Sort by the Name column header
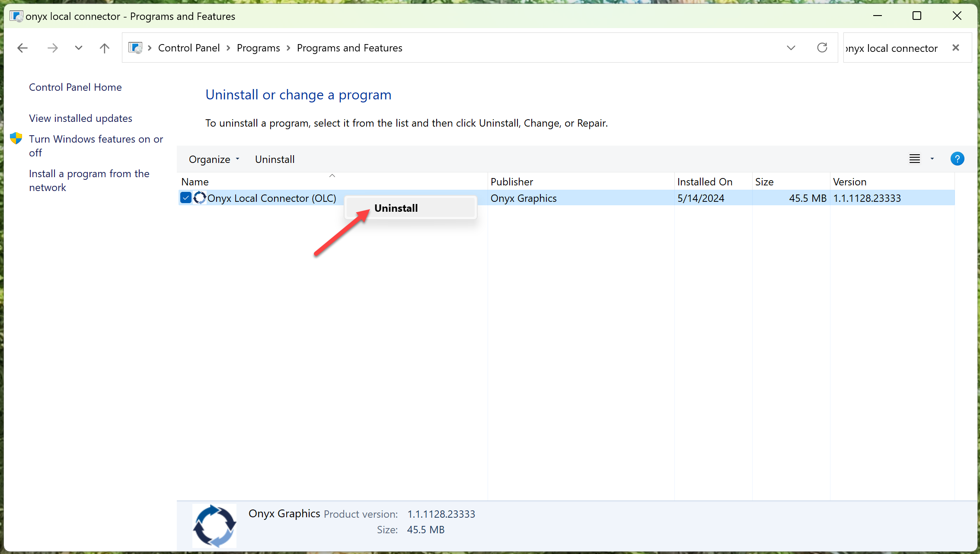This screenshot has height=554, width=980. click(x=332, y=182)
